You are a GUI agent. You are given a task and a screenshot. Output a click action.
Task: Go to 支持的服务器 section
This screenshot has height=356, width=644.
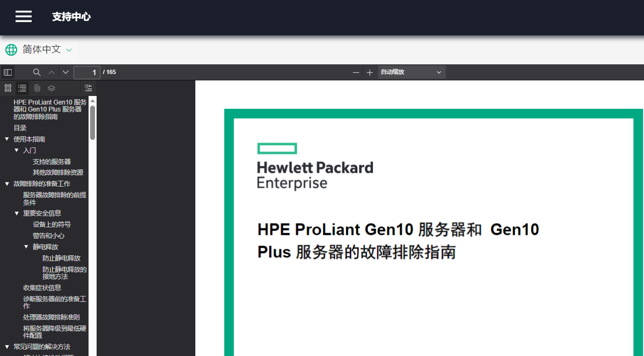point(52,161)
